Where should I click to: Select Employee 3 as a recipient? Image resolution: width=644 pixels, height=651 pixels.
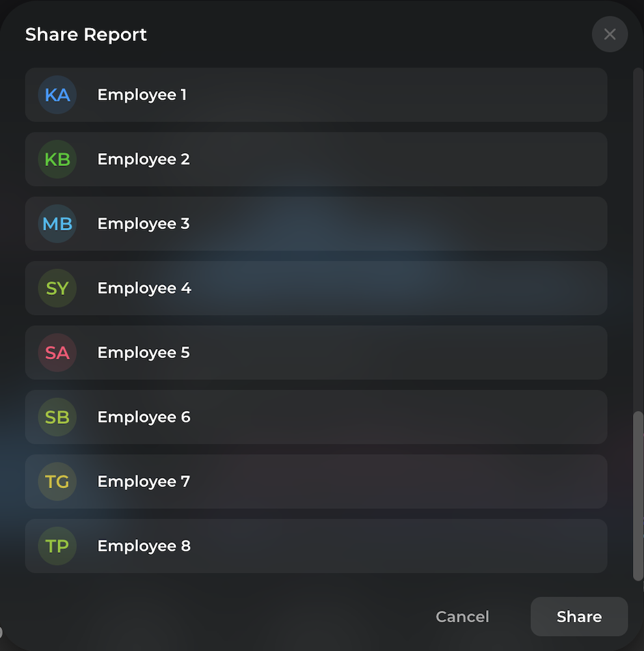[x=315, y=223]
